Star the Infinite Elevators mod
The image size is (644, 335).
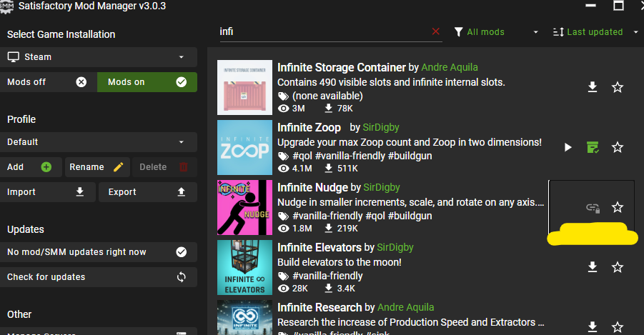click(618, 267)
